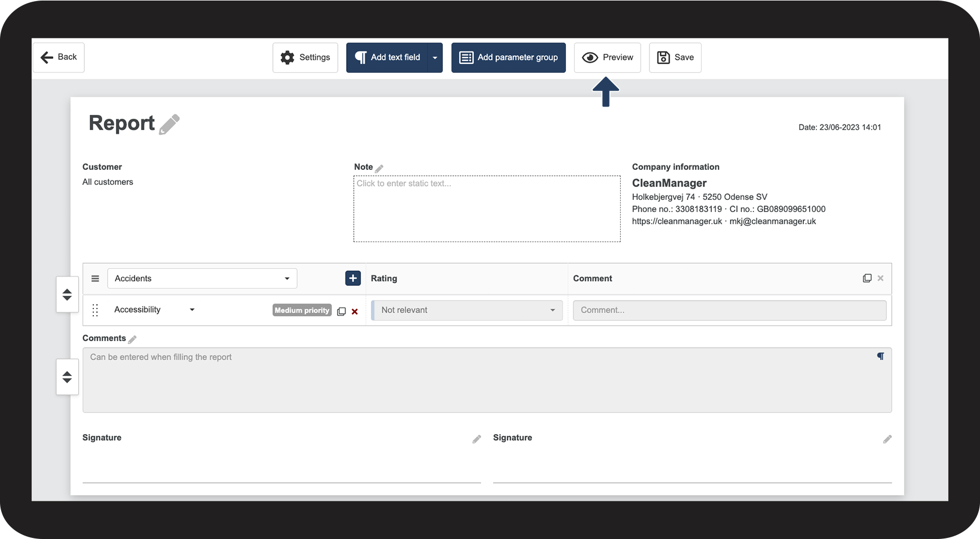Image resolution: width=980 pixels, height=539 pixels.
Task: Add a parameter with the plus icon
Action: [353, 278]
